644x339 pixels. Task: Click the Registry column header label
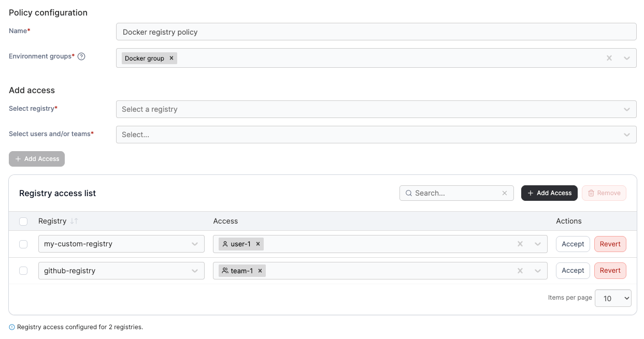pyautogui.click(x=52, y=221)
